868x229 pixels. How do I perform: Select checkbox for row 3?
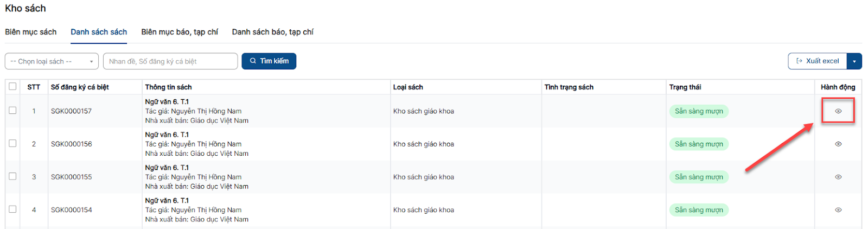12,176
